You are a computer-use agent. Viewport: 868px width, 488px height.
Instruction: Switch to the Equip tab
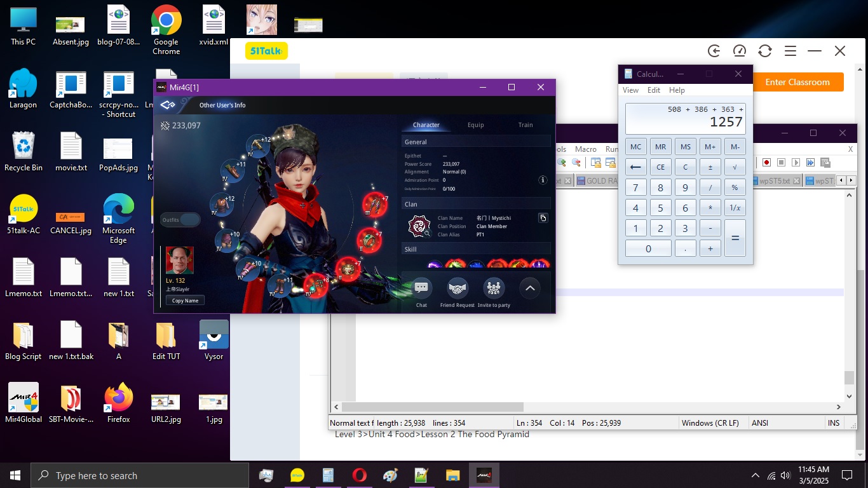pos(476,125)
